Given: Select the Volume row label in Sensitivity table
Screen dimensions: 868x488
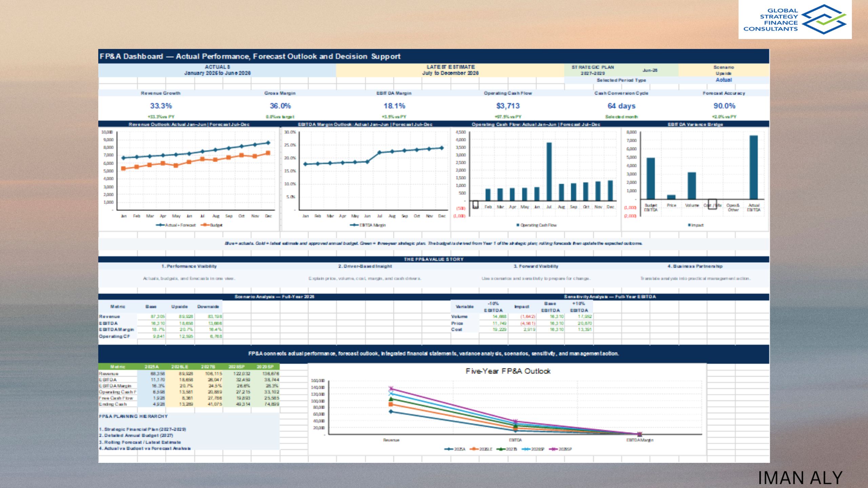Looking at the screenshot, I should (x=459, y=317).
